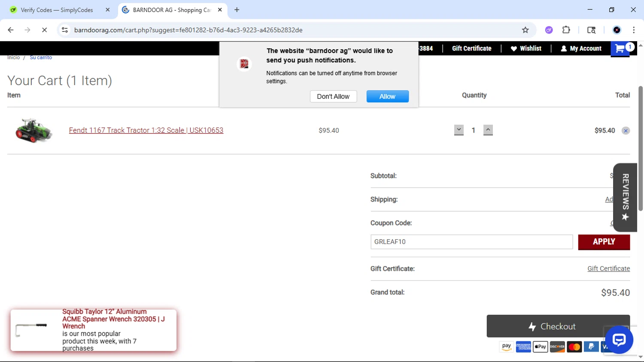
Task: Open the Chrome three-dot menu
Action: pos(634,30)
